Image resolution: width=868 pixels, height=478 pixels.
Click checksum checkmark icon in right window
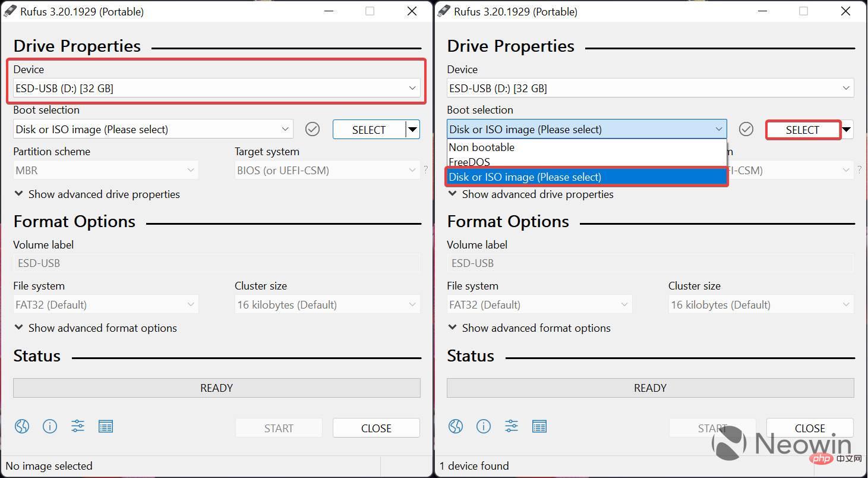pyautogui.click(x=746, y=129)
